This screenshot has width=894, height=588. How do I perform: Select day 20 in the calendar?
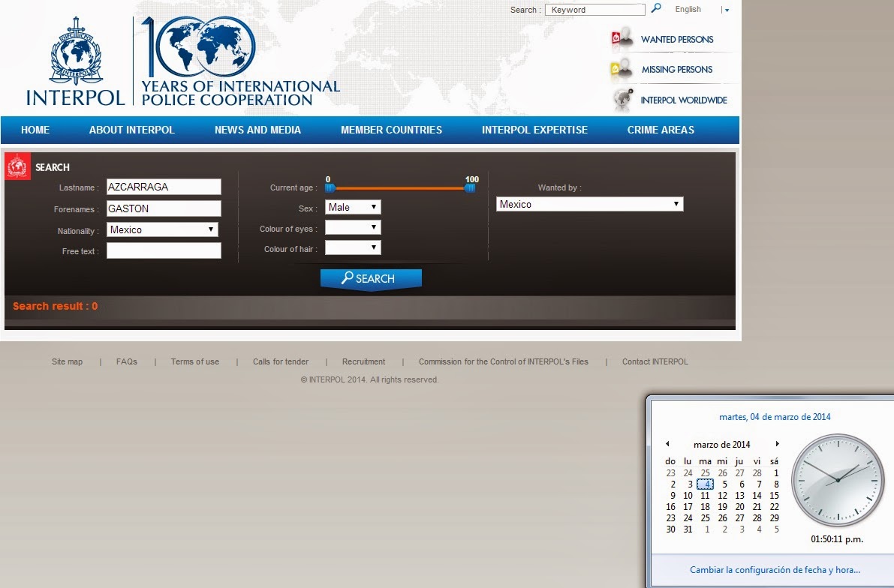[739, 506]
